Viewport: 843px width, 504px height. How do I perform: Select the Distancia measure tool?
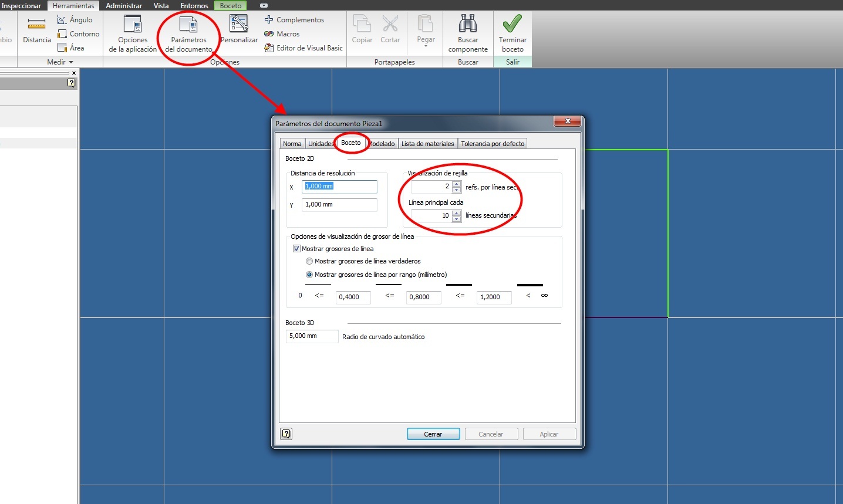click(x=36, y=31)
